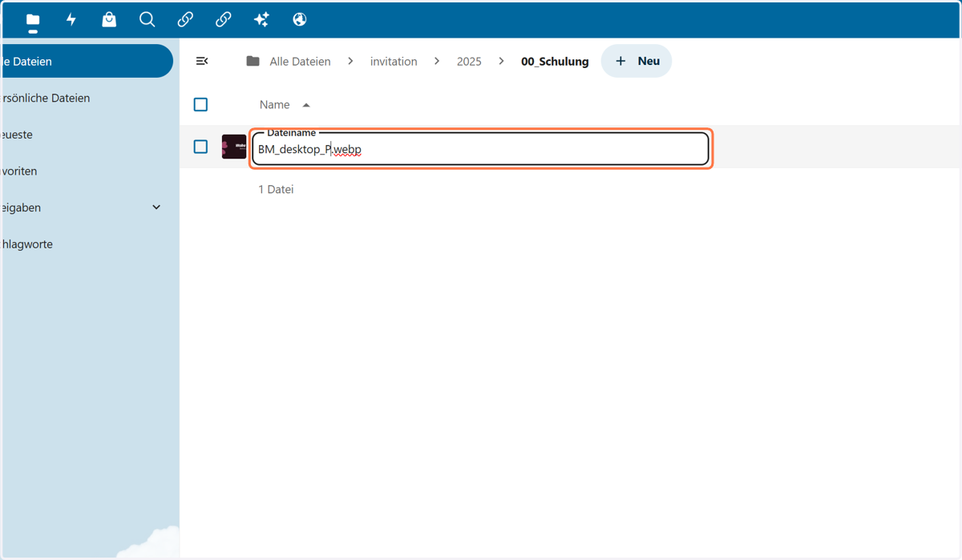Open the Files app folder icon
962x560 pixels.
pyautogui.click(x=33, y=19)
